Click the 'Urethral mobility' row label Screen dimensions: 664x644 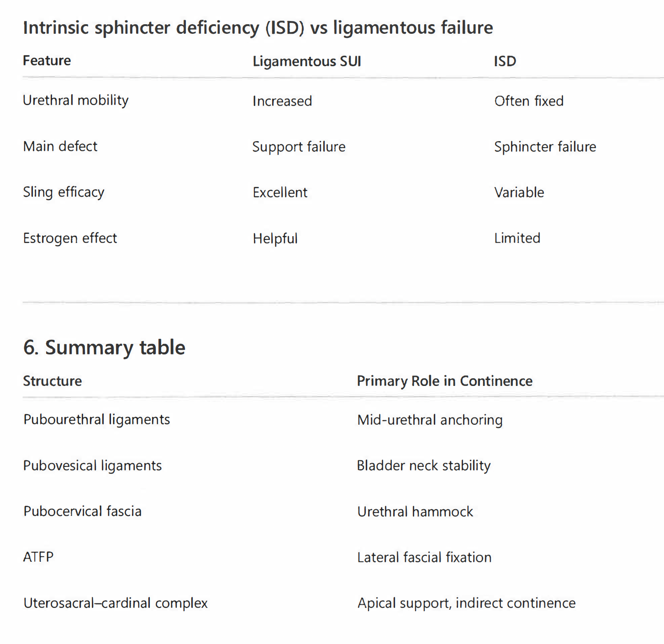[x=76, y=100]
